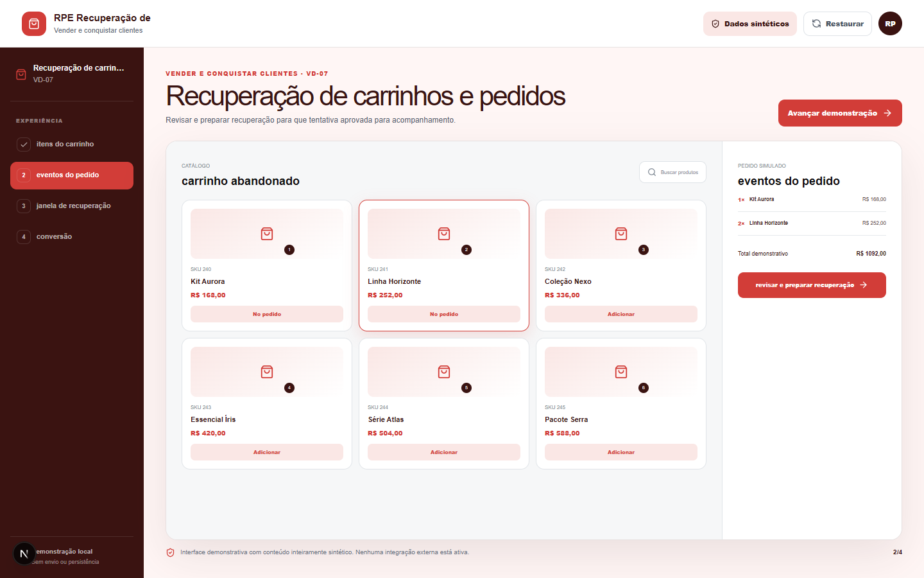The image size is (924, 578).
Task: Add Essencial Íris with its Adicionar button
Action: (x=267, y=452)
